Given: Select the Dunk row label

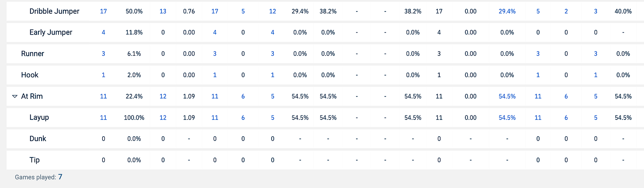Looking at the screenshot, I should coord(38,138).
